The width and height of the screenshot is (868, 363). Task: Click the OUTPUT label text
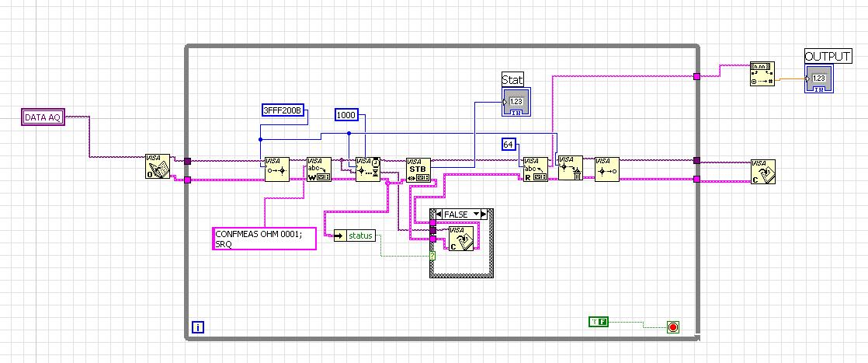828,57
